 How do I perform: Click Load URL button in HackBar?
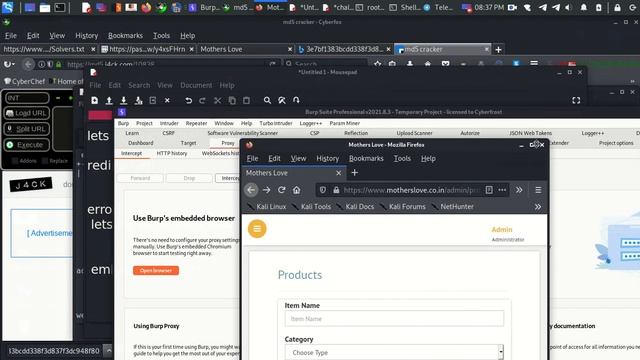27,113
